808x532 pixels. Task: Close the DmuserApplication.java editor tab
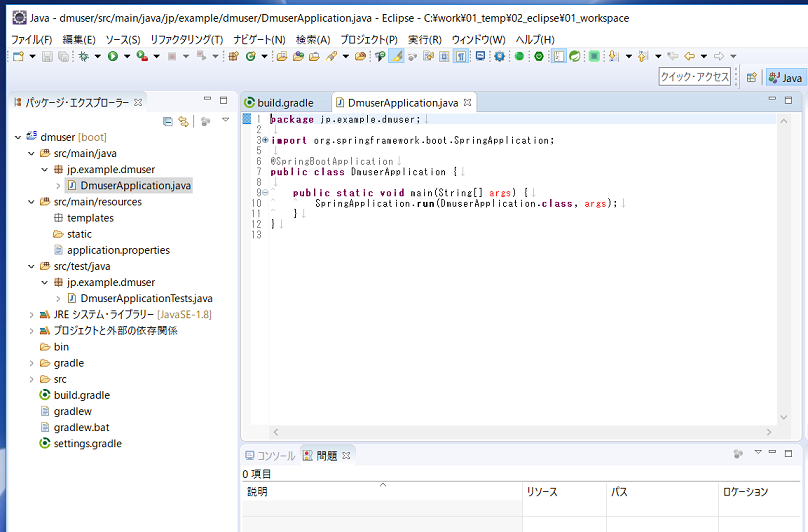pyautogui.click(x=467, y=102)
